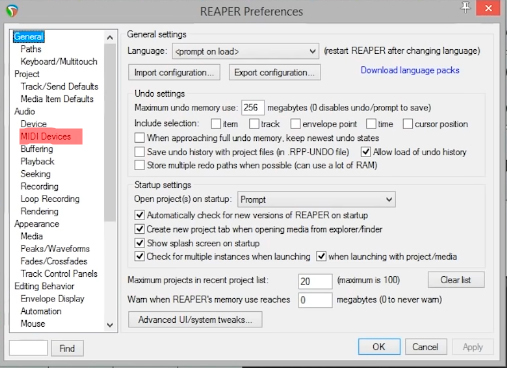Open the Audio Device settings
The height and width of the screenshot is (368, 507).
coord(34,124)
